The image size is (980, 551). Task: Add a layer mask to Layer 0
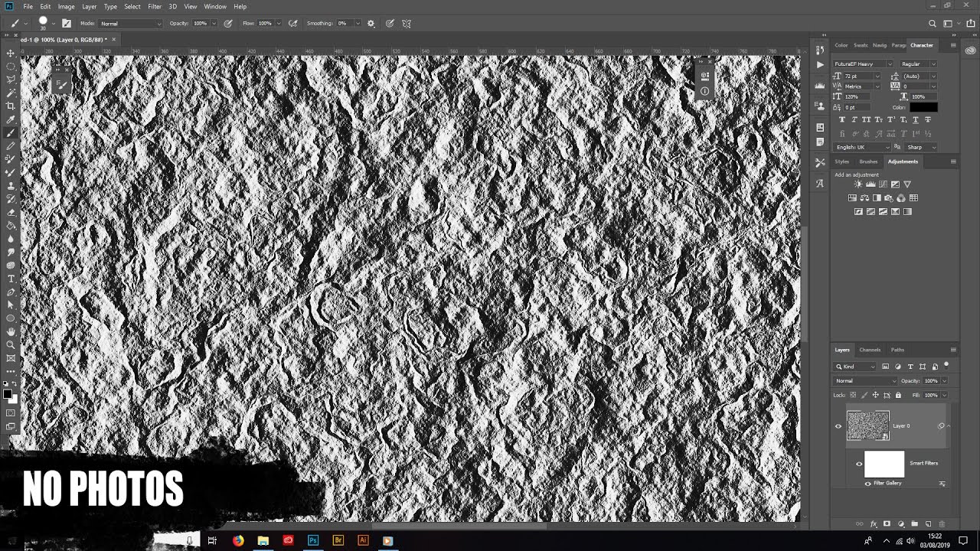887,524
